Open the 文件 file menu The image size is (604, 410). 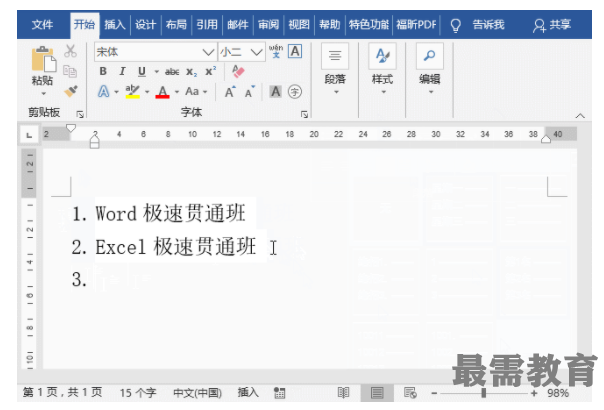42,25
